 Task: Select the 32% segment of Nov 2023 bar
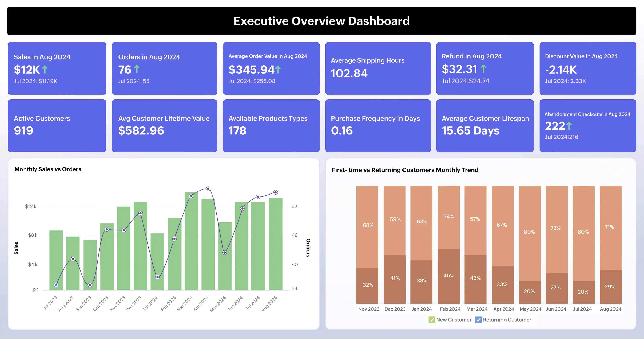tap(367, 286)
